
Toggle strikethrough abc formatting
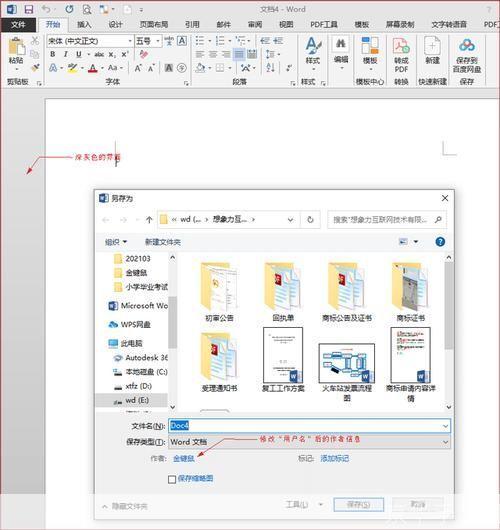[x=99, y=54]
